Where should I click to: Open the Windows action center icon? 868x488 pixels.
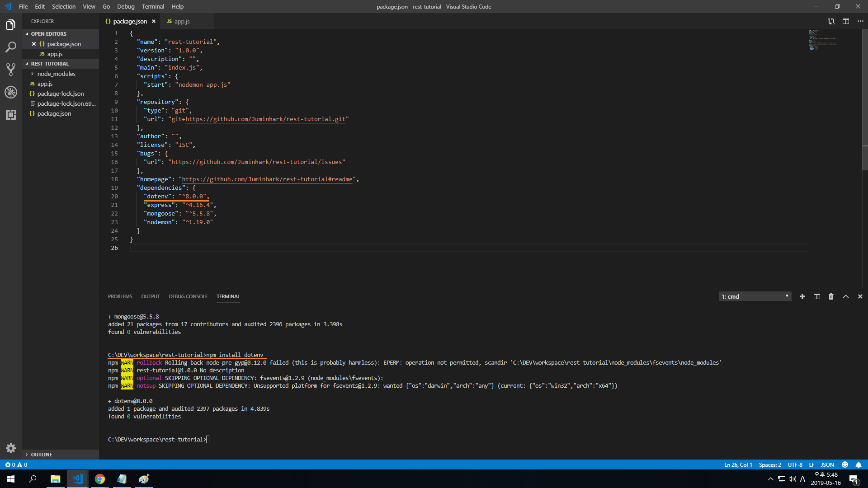click(854, 479)
